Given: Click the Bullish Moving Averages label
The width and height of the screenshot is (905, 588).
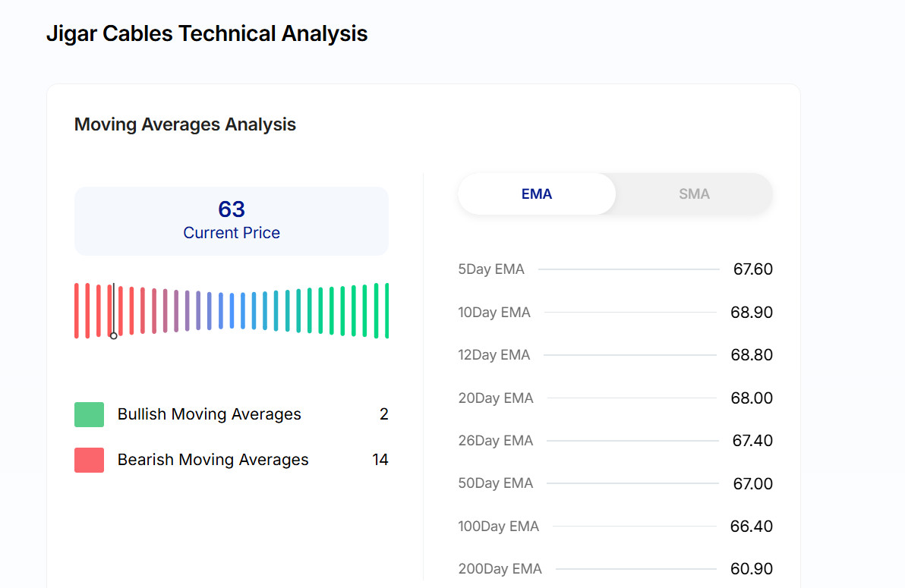Looking at the screenshot, I should coord(209,414).
